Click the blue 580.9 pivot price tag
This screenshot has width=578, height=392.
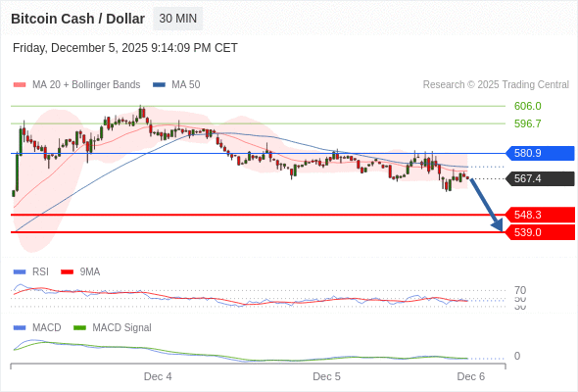(540, 153)
